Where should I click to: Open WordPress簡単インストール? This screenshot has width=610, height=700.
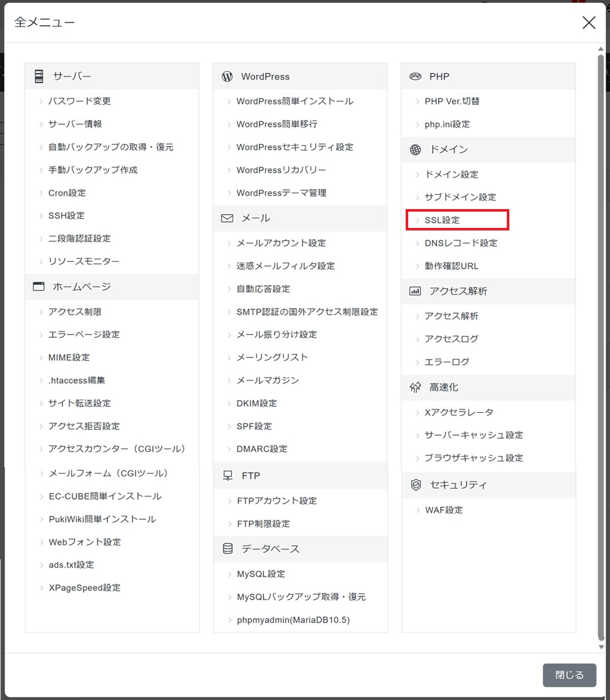click(x=295, y=101)
